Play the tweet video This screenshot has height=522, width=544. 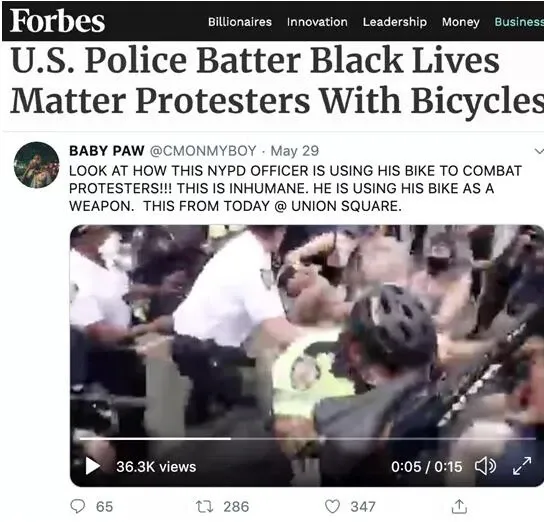(x=92, y=466)
